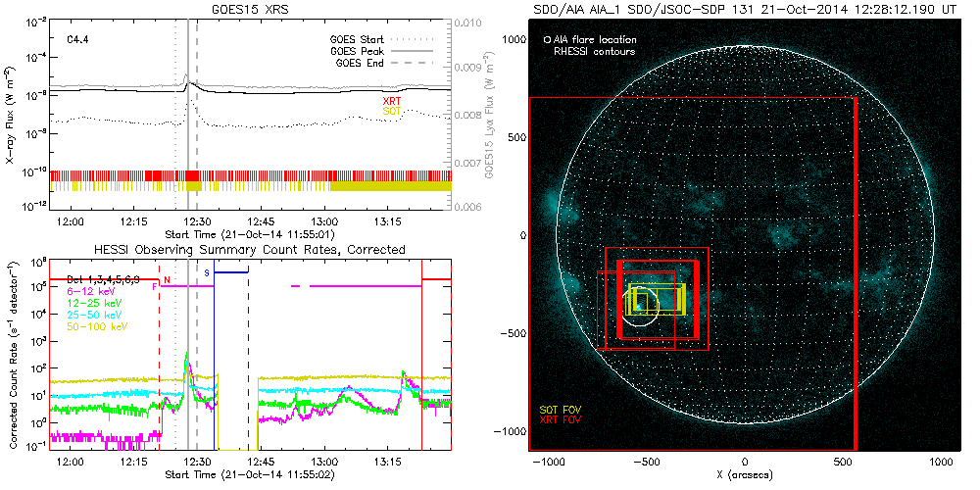980x490 pixels.
Task: Click the red 'N' marker in the HESSI plot
Action: (x=167, y=280)
